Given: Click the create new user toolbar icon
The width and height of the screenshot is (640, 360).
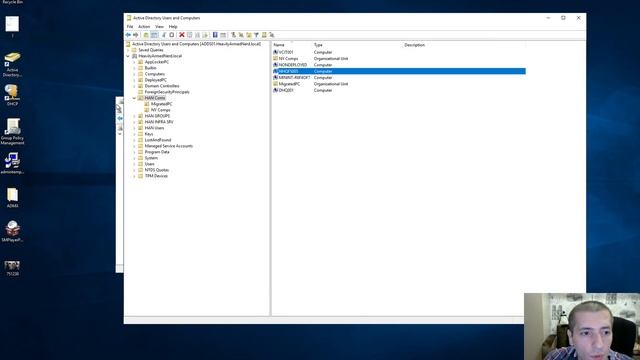Looking at the screenshot, I should [233, 35].
